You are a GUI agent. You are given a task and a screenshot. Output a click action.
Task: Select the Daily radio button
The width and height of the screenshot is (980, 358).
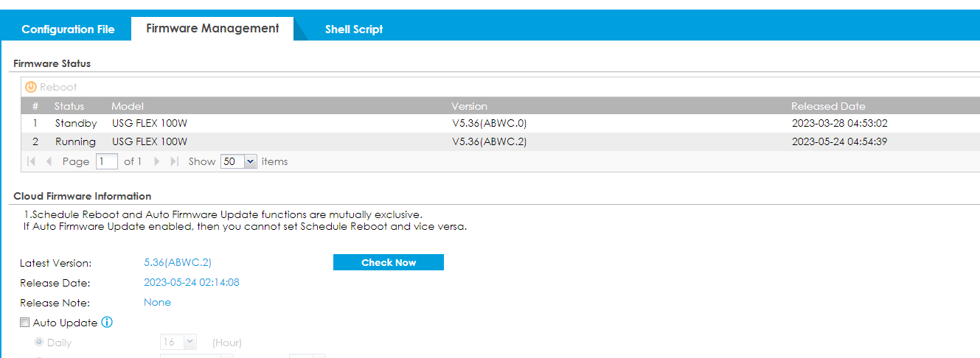point(39,343)
